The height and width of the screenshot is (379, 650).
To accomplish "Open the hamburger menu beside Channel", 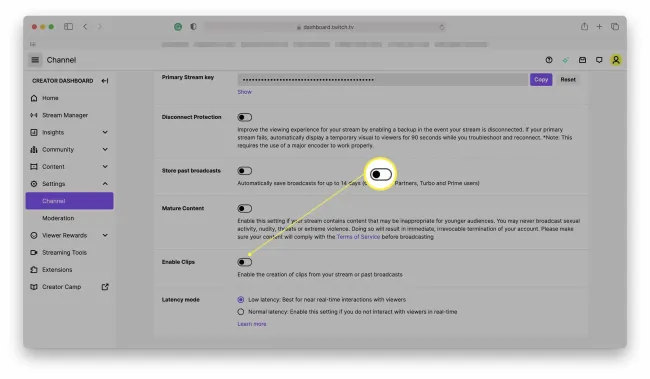I will pyautogui.click(x=35, y=60).
